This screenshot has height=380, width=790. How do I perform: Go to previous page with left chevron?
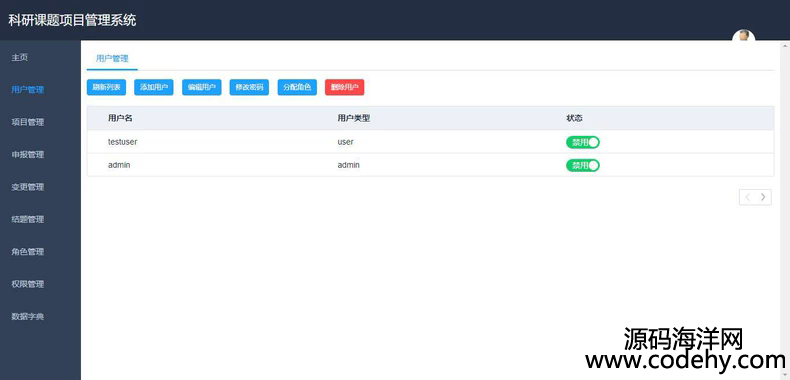748,197
